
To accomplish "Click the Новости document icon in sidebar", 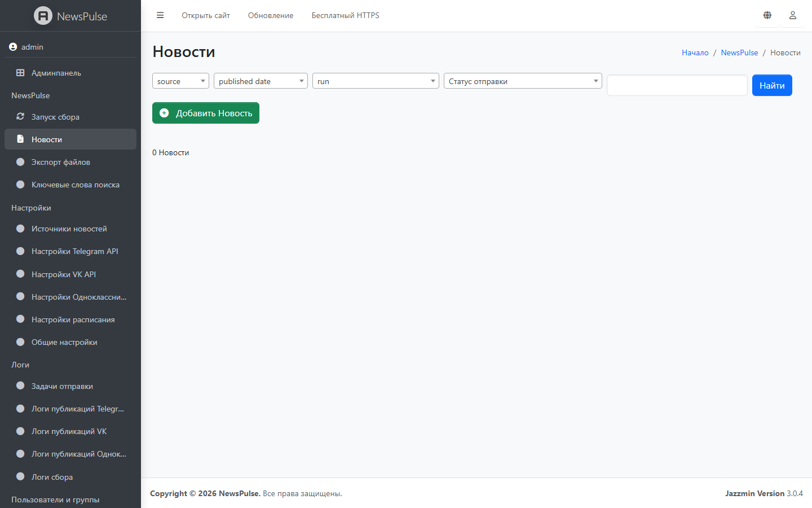I will [x=20, y=139].
